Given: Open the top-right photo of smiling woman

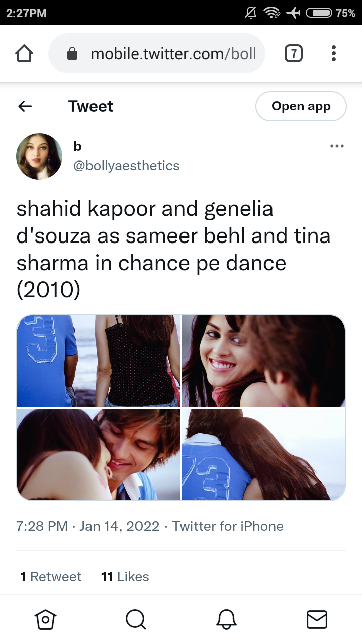Looking at the screenshot, I should coord(263,361).
